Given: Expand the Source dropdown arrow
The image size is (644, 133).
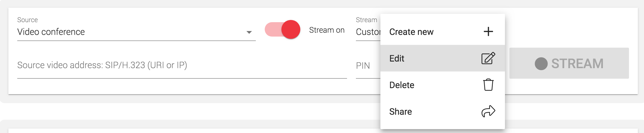Looking at the screenshot, I should (249, 32).
